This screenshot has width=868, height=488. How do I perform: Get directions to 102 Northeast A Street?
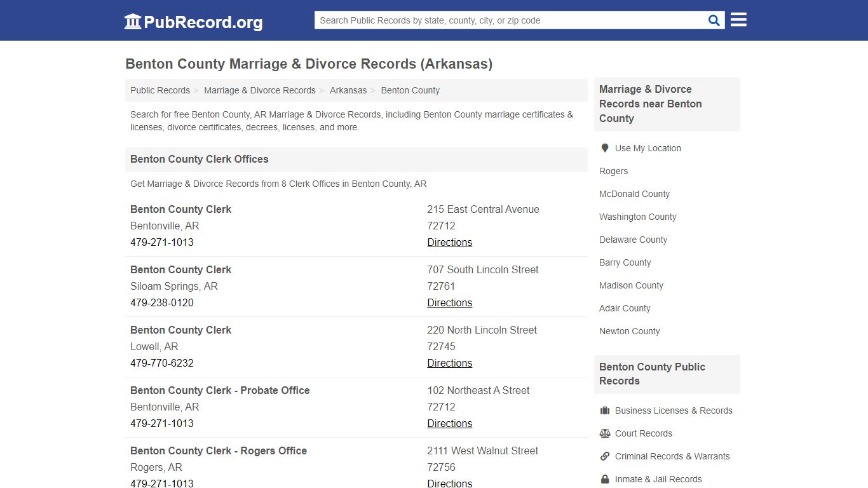[x=450, y=423]
